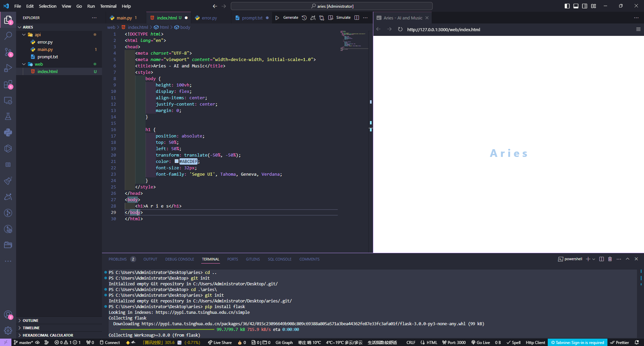Click Go Live in status bar
Image resolution: width=644 pixels, height=346 pixels.
480,343
